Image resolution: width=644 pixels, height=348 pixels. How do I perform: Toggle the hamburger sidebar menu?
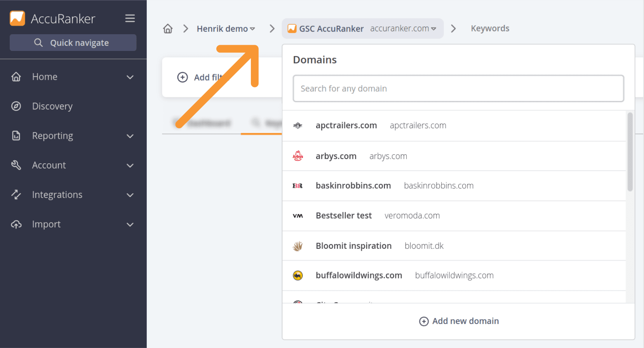pyautogui.click(x=130, y=18)
